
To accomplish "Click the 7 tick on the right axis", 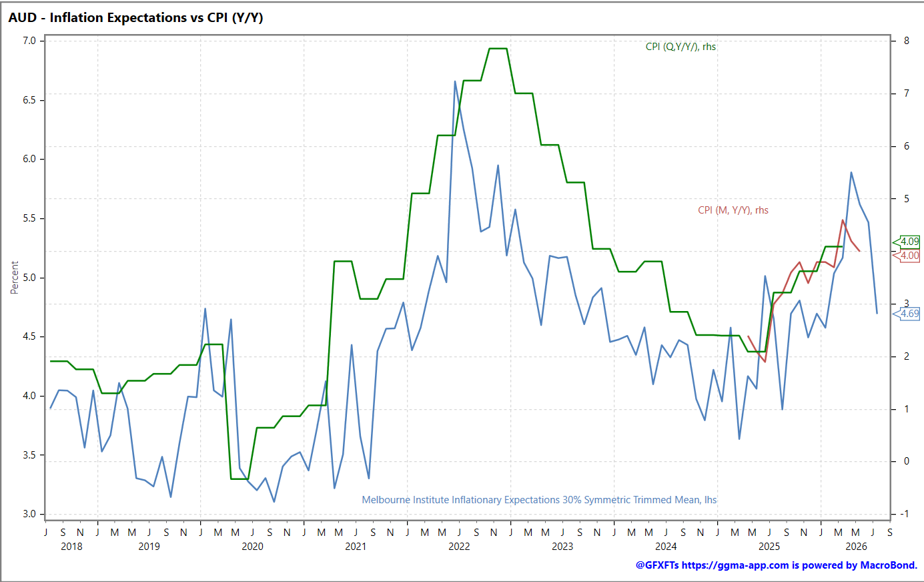I will pyautogui.click(x=907, y=93).
